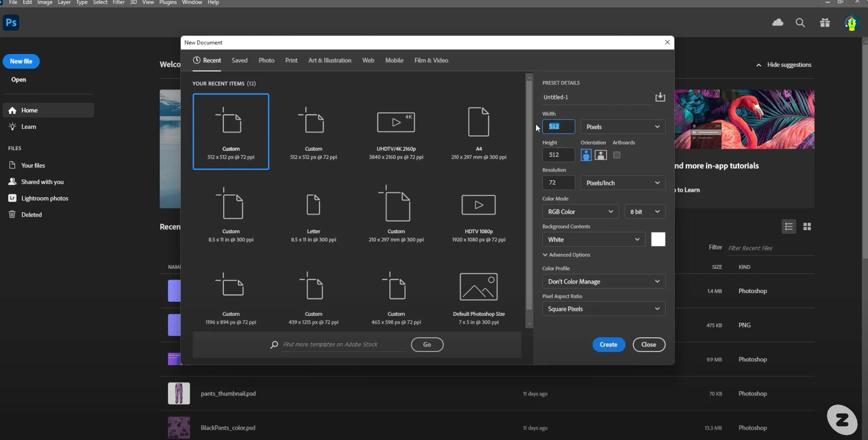Click the Width input field
Screen dimensions: 868x440
tap(559, 127)
